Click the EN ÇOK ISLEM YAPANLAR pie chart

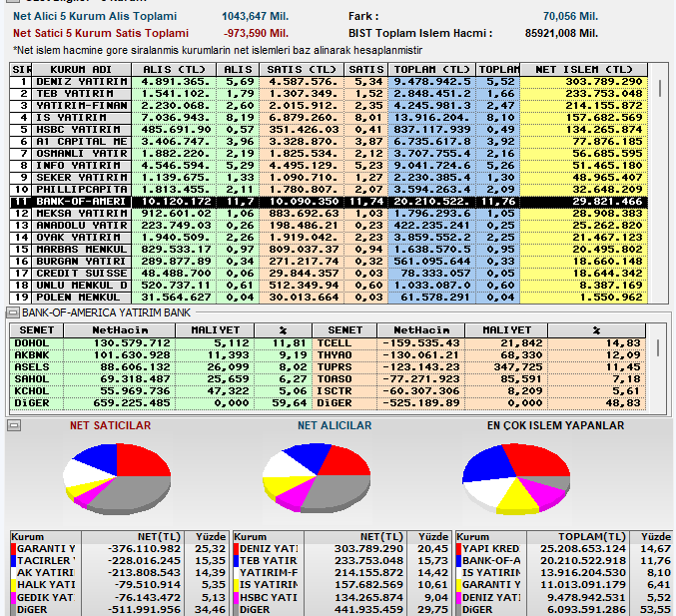click(x=516, y=479)
